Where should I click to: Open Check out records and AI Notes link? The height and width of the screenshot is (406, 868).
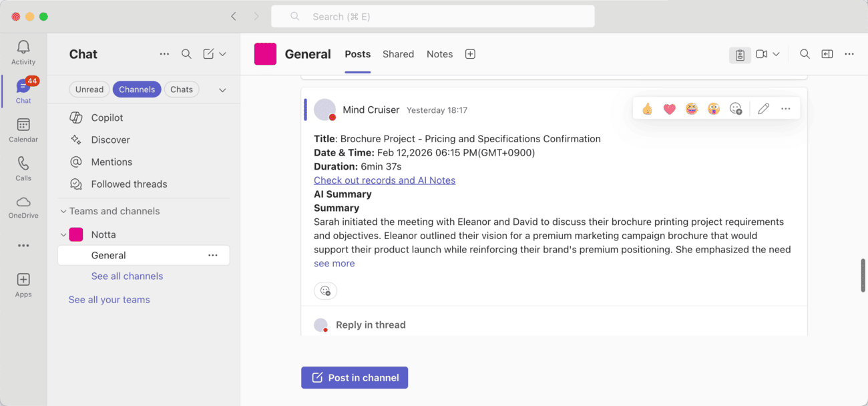(x=385, y=180)
